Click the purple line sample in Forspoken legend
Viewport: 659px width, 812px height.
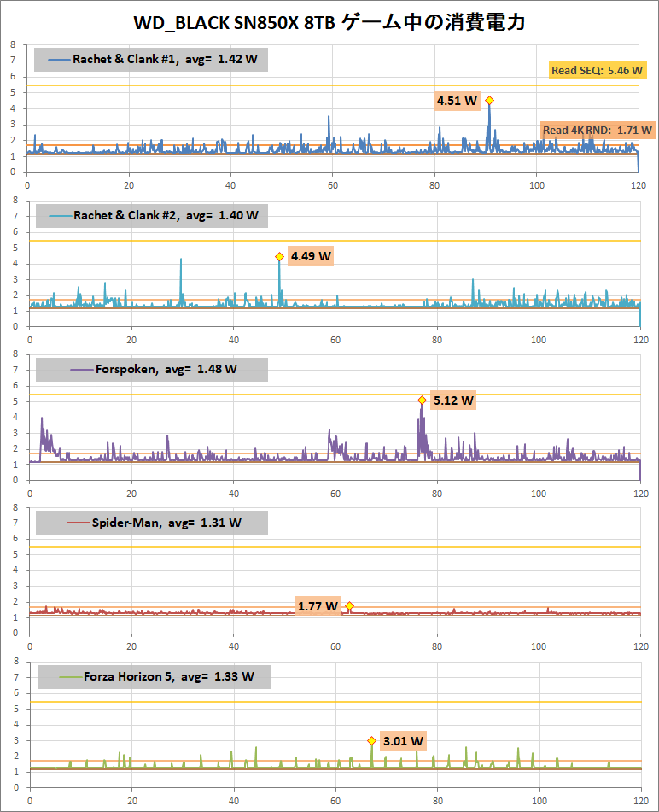tap(82, 369)
